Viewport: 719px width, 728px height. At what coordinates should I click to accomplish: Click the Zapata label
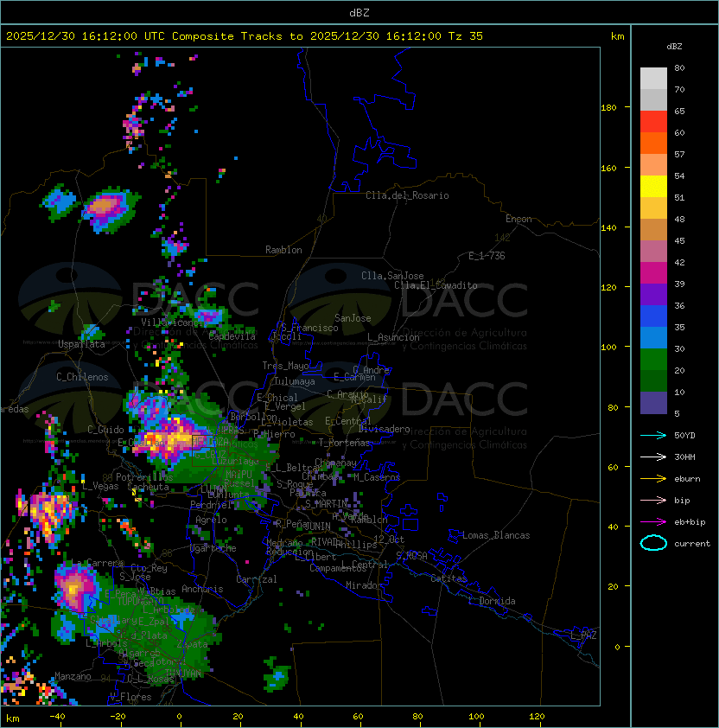(x=192, y=644)
